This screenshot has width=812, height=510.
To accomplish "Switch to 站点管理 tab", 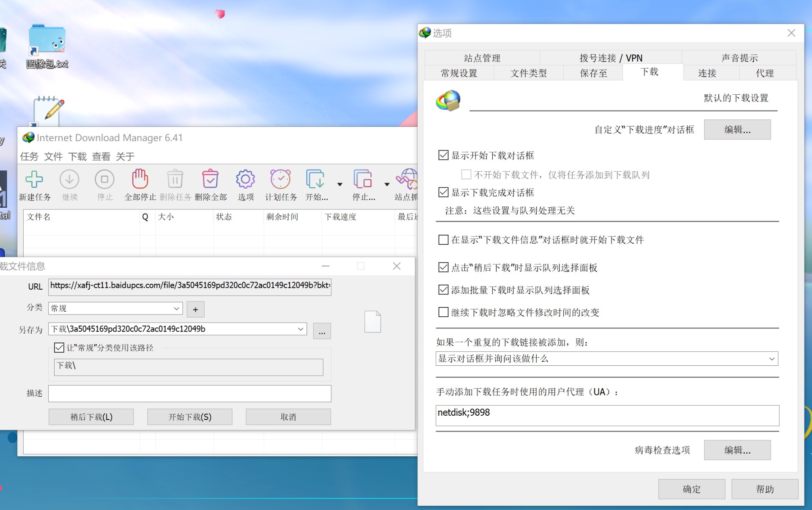I will [x=482, y=58].
